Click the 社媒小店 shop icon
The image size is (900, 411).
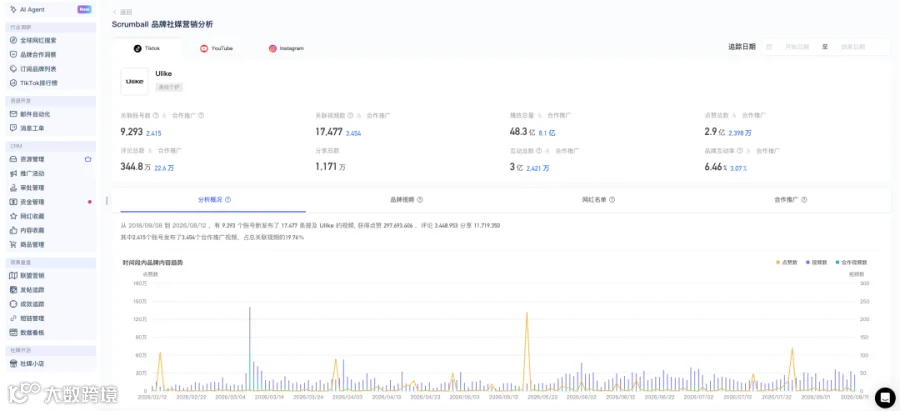[x=14, y=363]
